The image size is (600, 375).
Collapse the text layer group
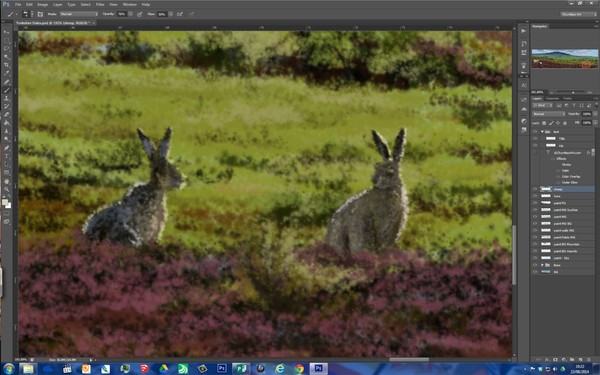(x=542, y=132)
